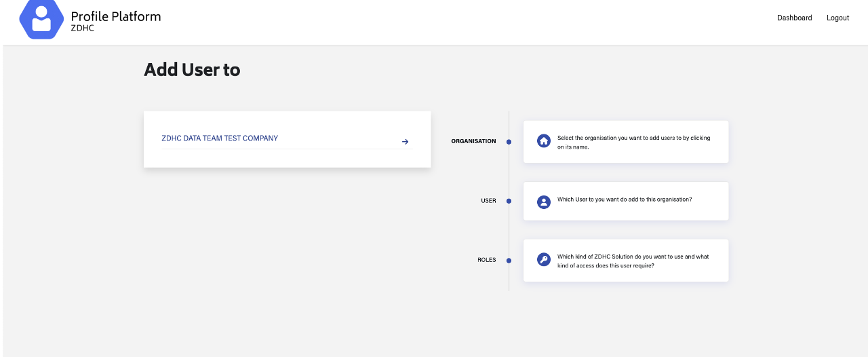
Task: Click the blue dot next to ORGANISATION
Action: (x=509, y=142)
